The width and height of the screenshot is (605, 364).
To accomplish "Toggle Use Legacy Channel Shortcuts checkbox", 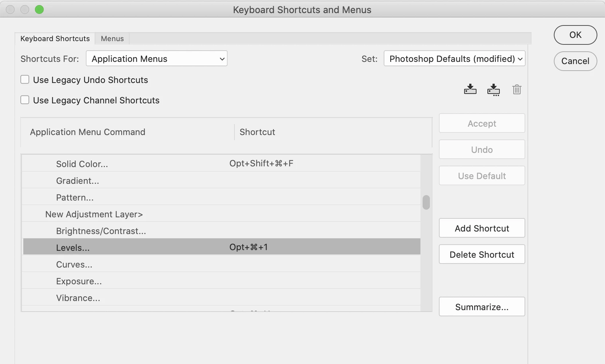I will 25,100.
